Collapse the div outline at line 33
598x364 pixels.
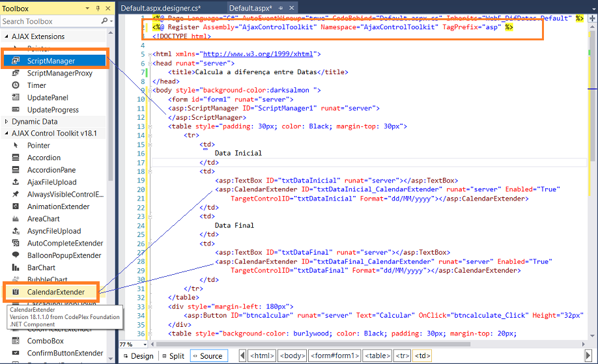point(150,307)
